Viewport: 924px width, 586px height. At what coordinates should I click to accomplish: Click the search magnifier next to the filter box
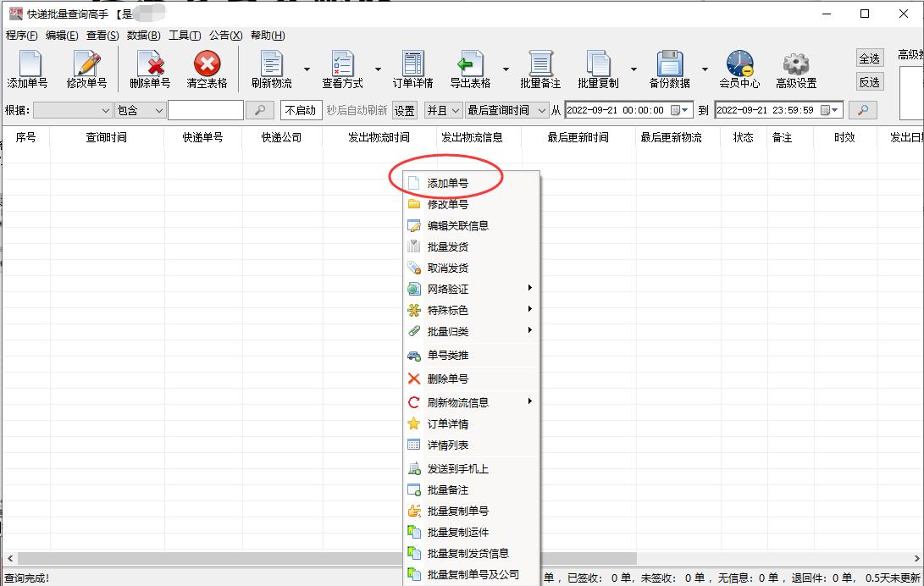(261, 110)
